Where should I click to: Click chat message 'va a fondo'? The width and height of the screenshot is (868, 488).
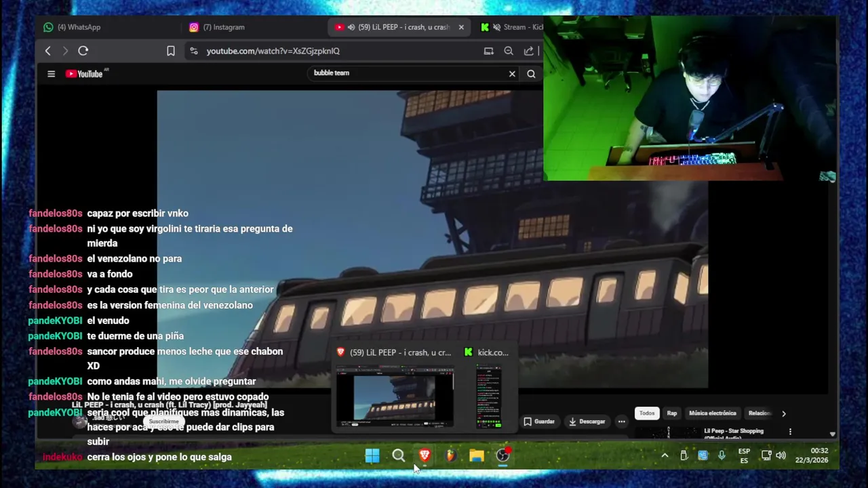coord(110,274)
